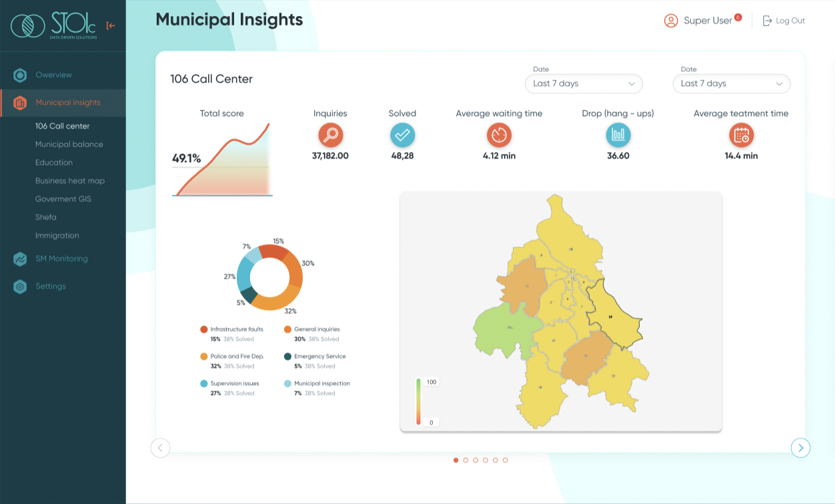Open the notification badge showing 6
The height and width of the screenshot is (504, 835).
coord(738,17)
